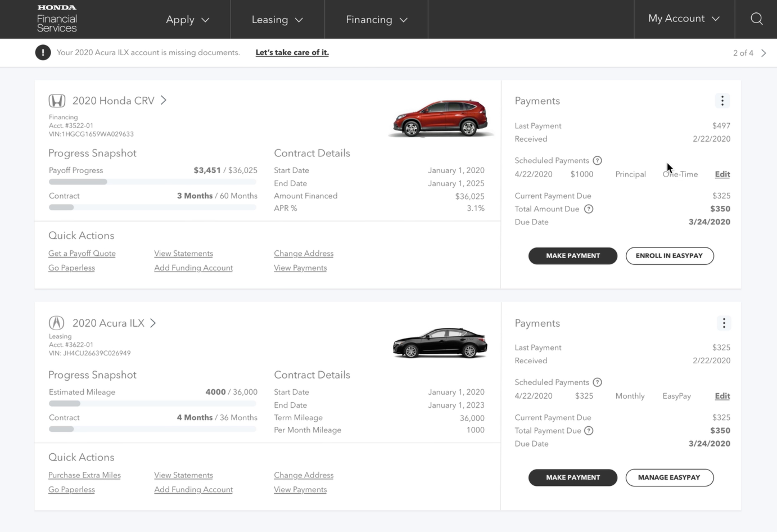Edit the $325 Monthly EasyPay payment

pyautogui.click(x=722, y=396)
